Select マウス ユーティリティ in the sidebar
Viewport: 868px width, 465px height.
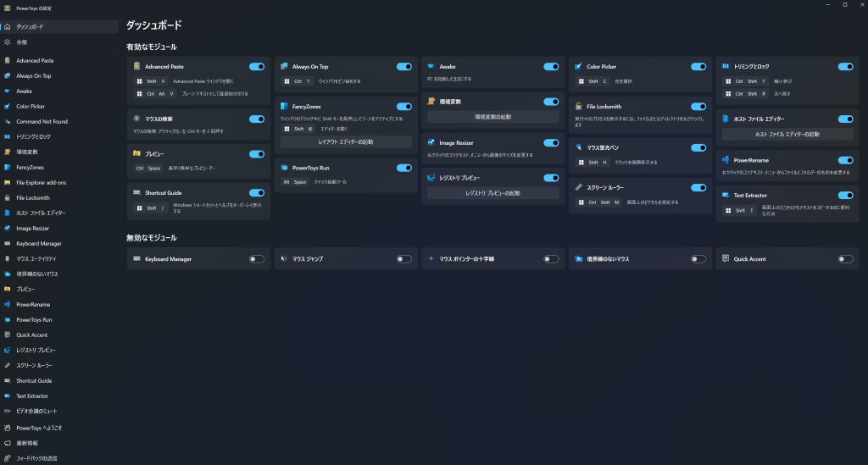coord(59,259)
